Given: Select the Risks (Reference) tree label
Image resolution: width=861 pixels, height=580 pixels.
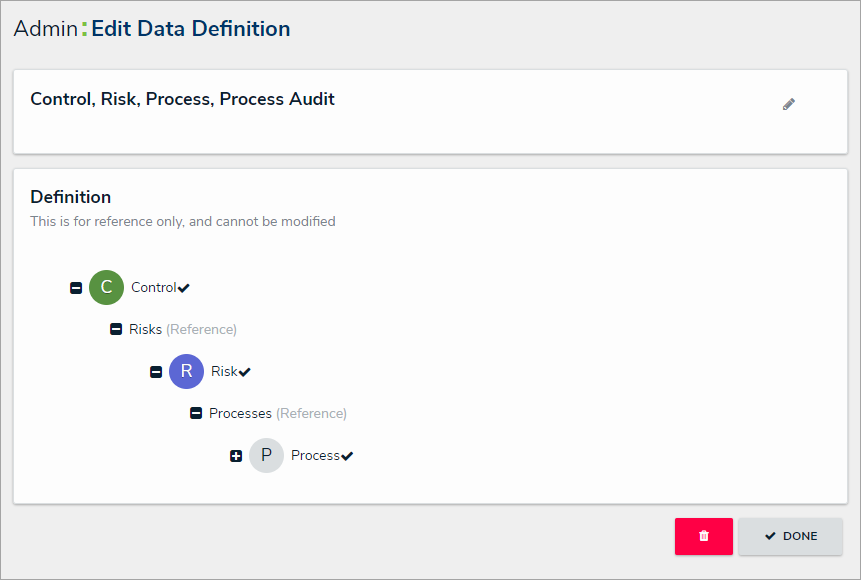Looking at the screenshot, I should point(183,329).
